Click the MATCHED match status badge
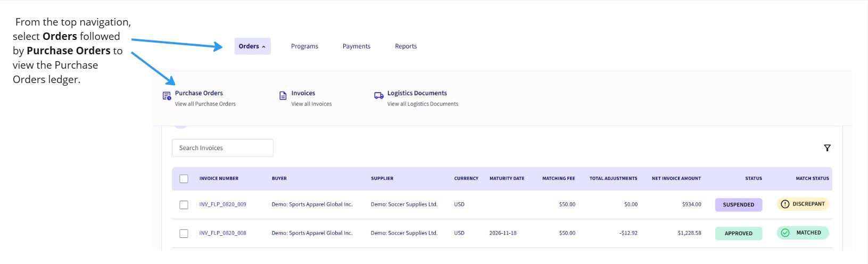The width and height of the screenshot is (868, 264). (803, 233)
